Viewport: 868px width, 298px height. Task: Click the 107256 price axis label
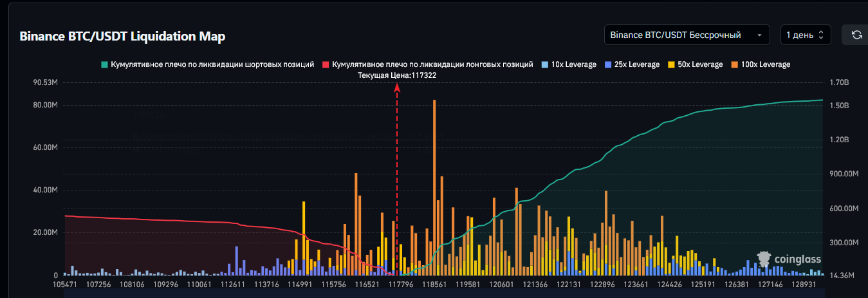[99, 284]
